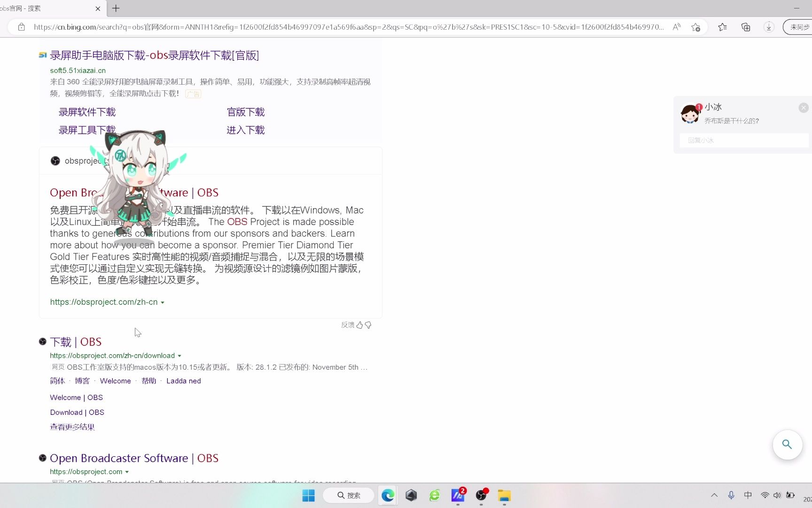This screenshot has width=812, height=508.
Task: Open File Explorer from the taskbar
Action: click(504, 495)
